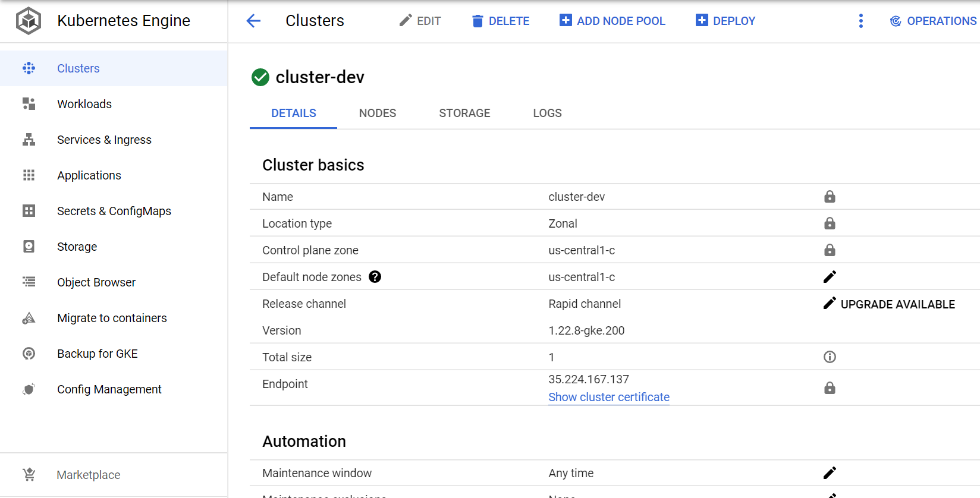Click the version value 1.22.8-gke.200
The width and height of the screenshot is (980, 498).
pyautogui.click(x=586, y=330)
